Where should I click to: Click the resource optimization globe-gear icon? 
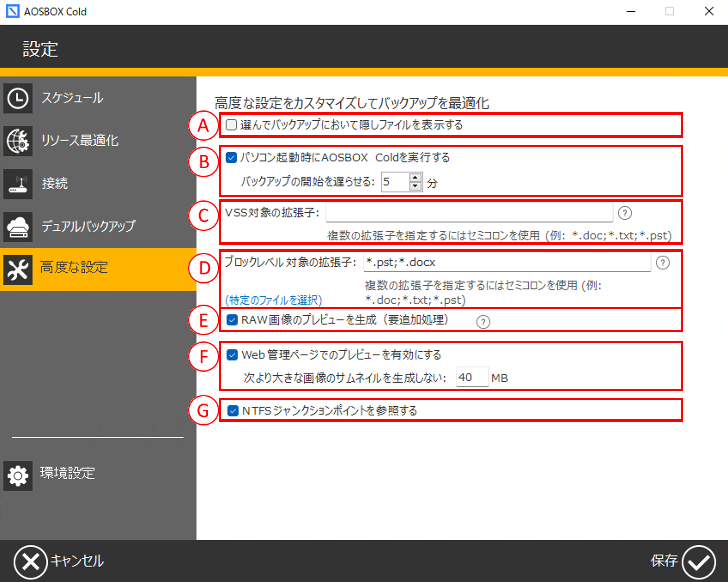18,141
